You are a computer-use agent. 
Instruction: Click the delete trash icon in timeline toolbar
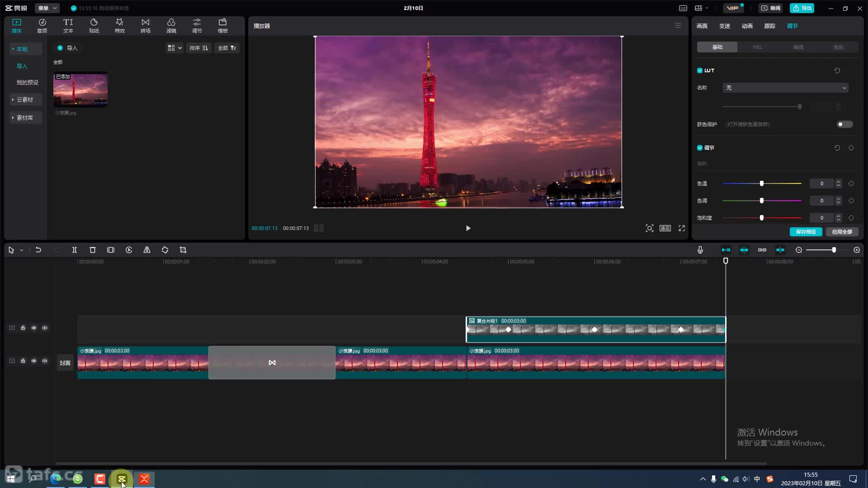[93, 250]
